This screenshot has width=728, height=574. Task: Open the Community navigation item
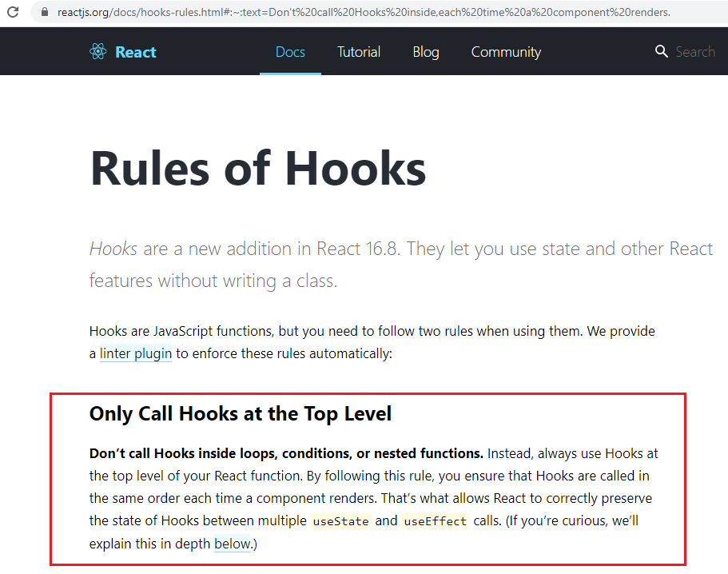coord(506,52)
